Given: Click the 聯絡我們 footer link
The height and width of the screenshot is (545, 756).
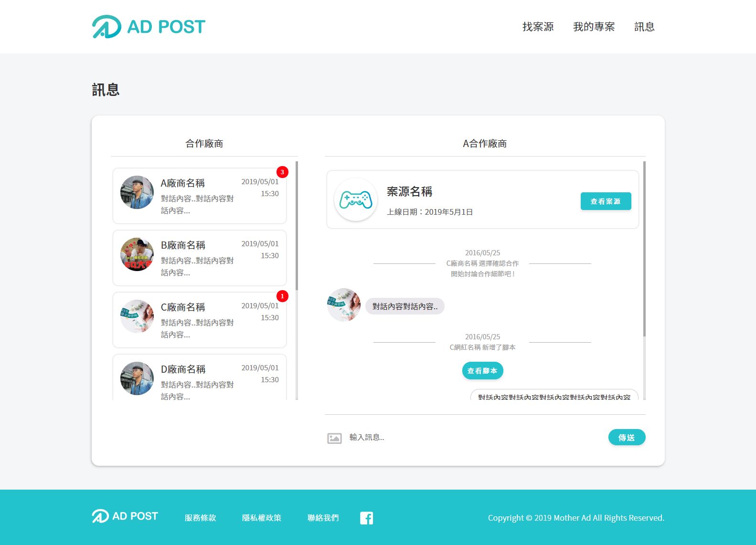Looking at the screenshot, I should coord(323,518).
